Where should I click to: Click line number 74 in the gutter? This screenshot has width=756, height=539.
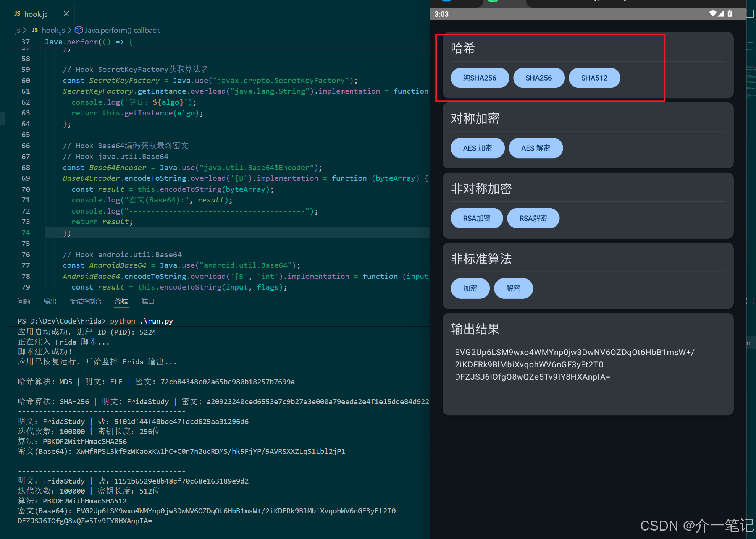point(26,233)
